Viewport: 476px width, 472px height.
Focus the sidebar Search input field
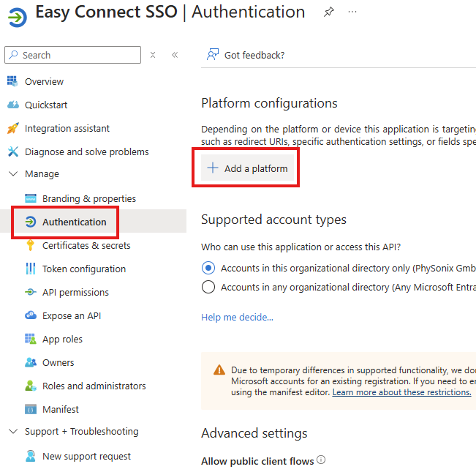pos(73,55)
